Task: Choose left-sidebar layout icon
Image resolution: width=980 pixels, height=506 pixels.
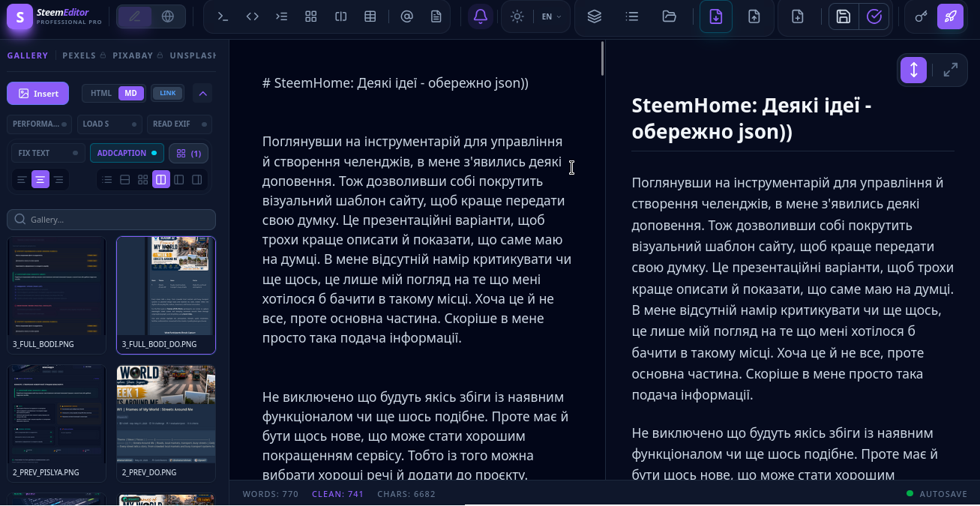Action: (178, 180)
